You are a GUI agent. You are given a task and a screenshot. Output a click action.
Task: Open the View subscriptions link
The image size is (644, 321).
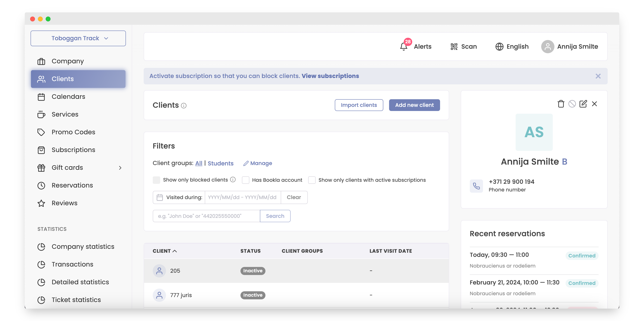pyautogui.click(x=330, y=76)
